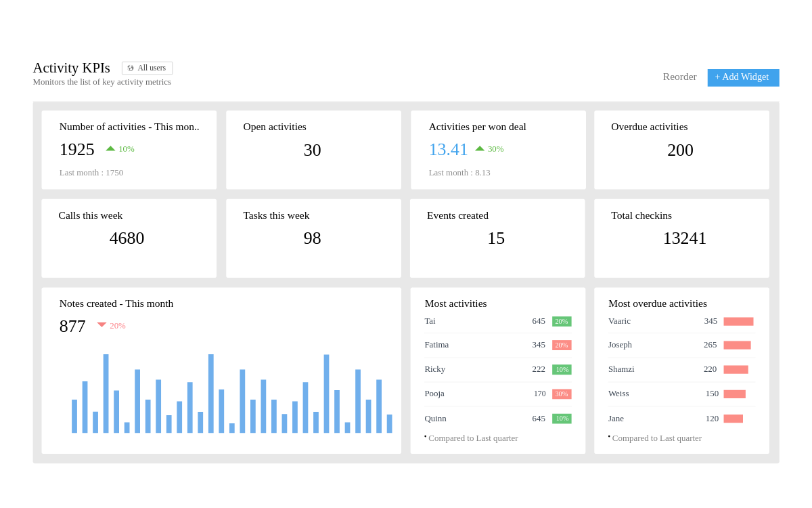Open the All users filter dropdown
Image resolution: width=812 pixels, height=508 pixels.
click(148, 68)
